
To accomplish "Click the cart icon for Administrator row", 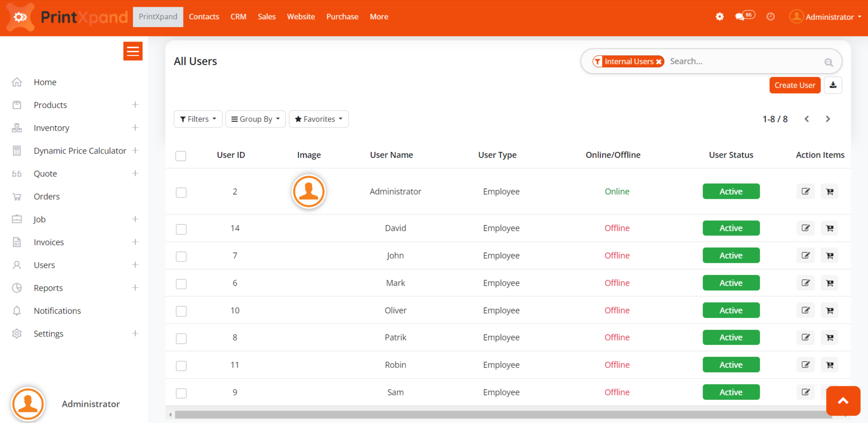I will coord(830,192).
